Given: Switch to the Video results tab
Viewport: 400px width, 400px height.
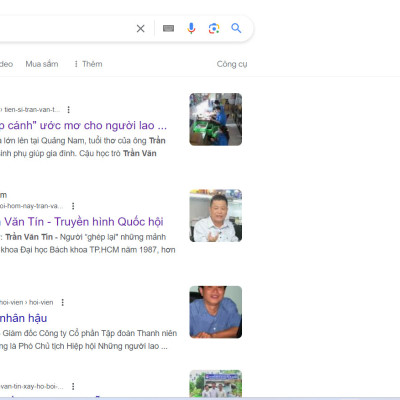Looking at the screenshot, I should pyautogui.click(x=6, y=64).
